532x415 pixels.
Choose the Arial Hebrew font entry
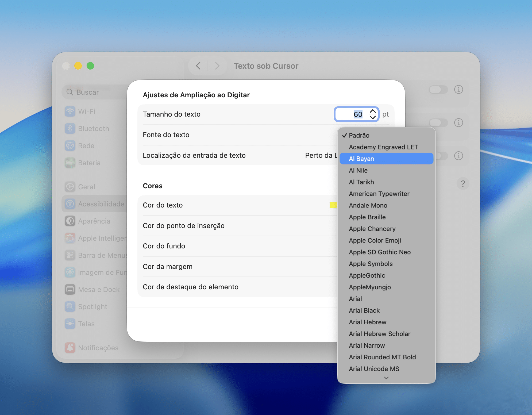pyautogui.click(x=386, y=322)
